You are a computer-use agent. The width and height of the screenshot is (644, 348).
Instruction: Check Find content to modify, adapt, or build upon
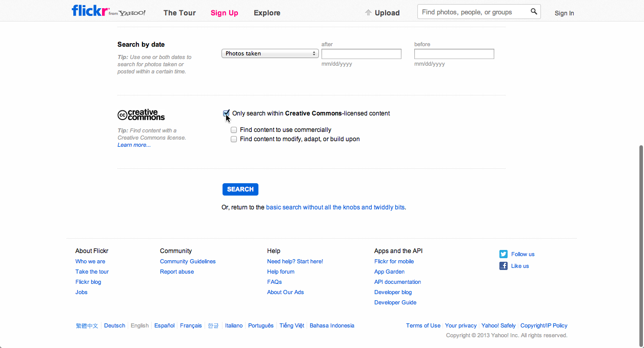(x=234, y=140)
